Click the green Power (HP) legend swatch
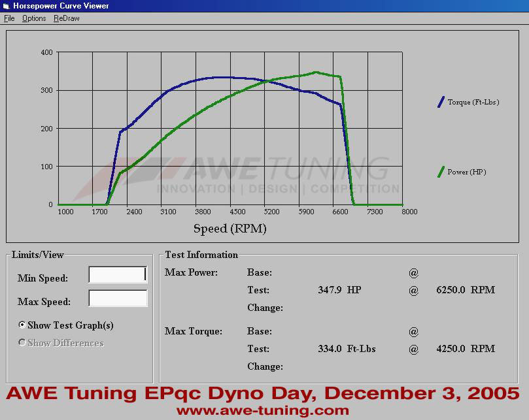 (x=441, y=172)
